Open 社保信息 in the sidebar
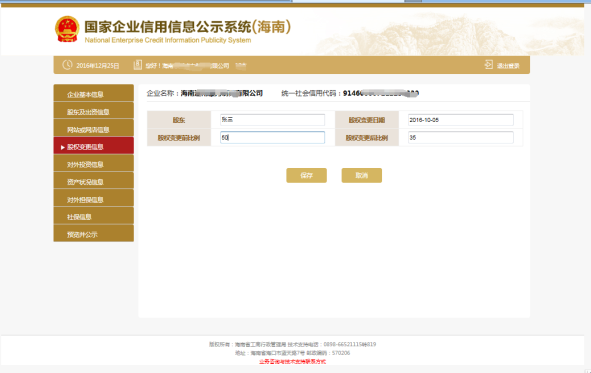This screenshot has height=373, width=591. pos(93,216)
